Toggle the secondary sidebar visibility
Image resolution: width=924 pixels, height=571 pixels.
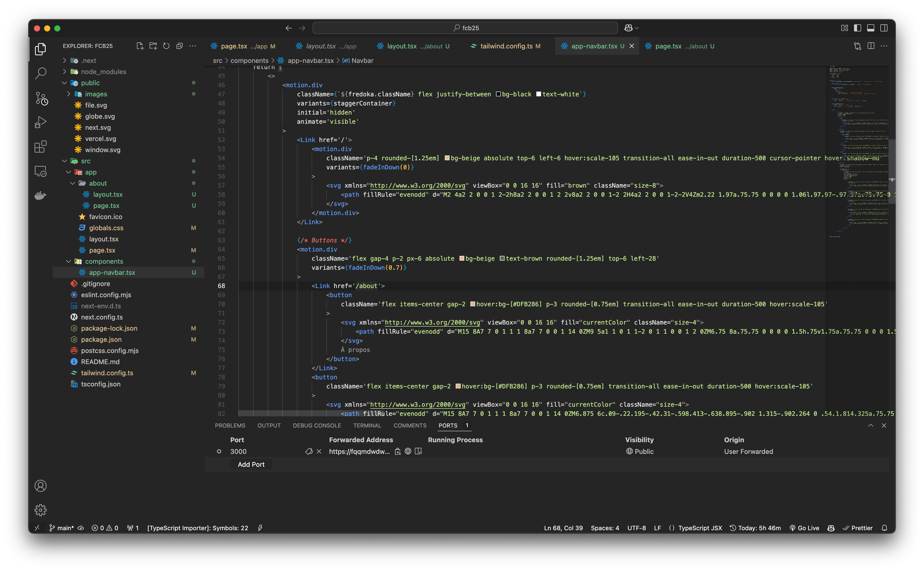coord(884,28)
